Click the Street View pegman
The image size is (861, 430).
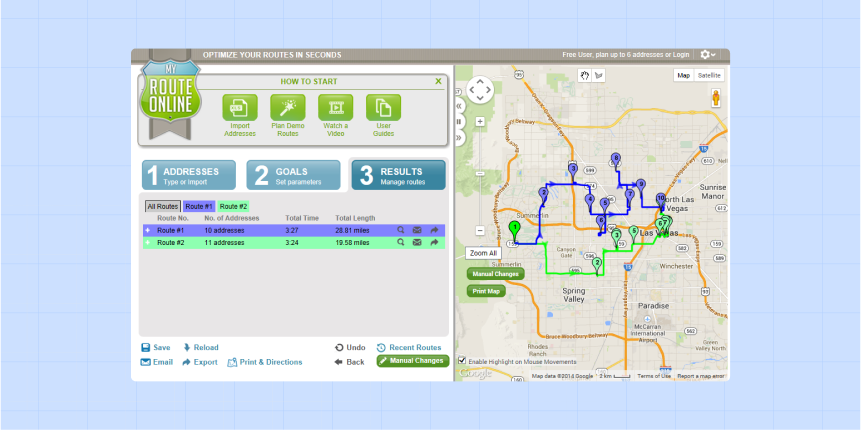(716, 98)
